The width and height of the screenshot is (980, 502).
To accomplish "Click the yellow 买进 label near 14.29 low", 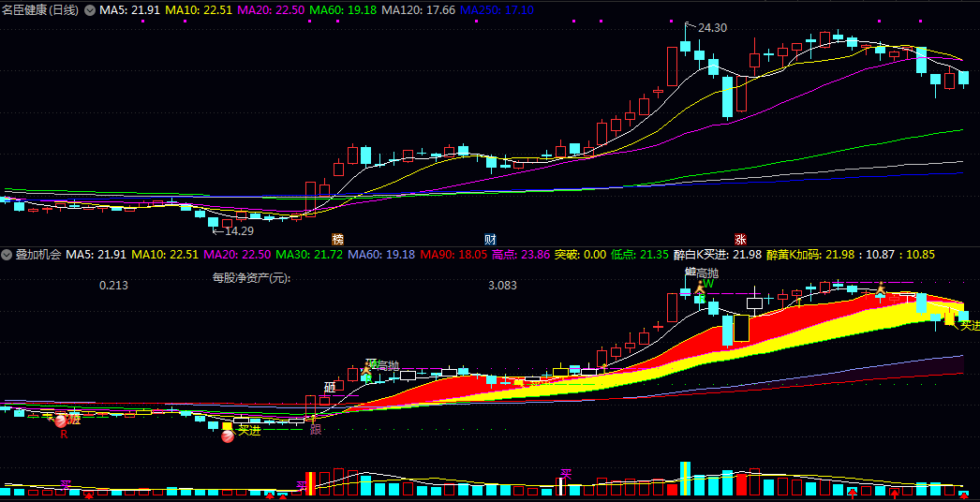I will (249, 430).
